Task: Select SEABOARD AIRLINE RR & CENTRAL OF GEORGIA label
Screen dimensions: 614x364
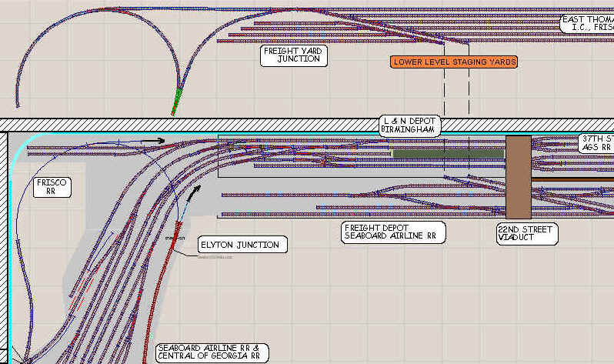Action: point(212,352)
